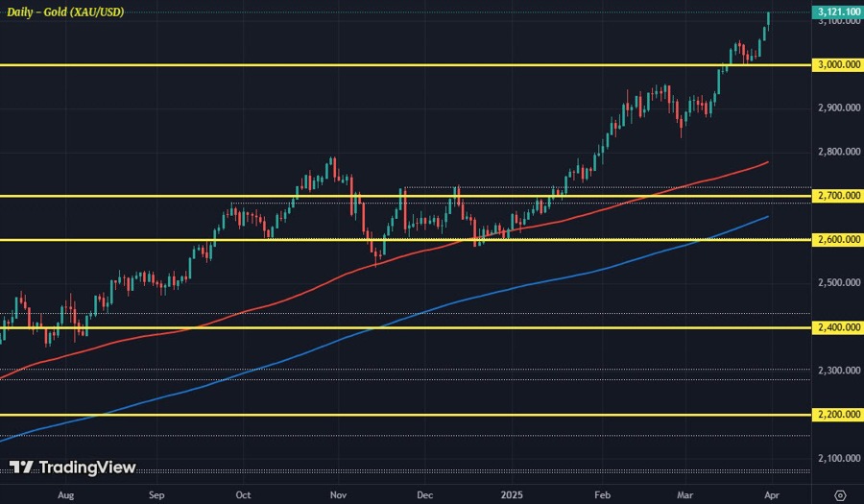Click the Sep label on time axis
The image size is (864, 504).
[156, 495]
